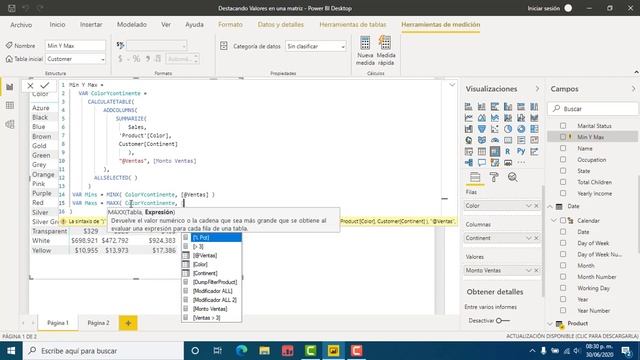Check the Marital Status field

[x=563, y=126]
